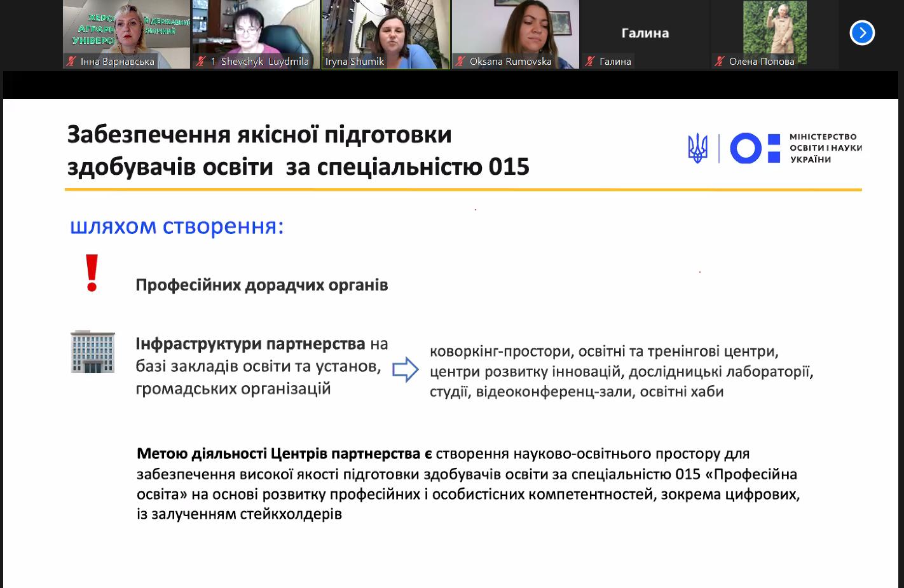904x588 pixels.
Task: Click the muted microphone icon for Інна Варнавська
Action: 71,62
